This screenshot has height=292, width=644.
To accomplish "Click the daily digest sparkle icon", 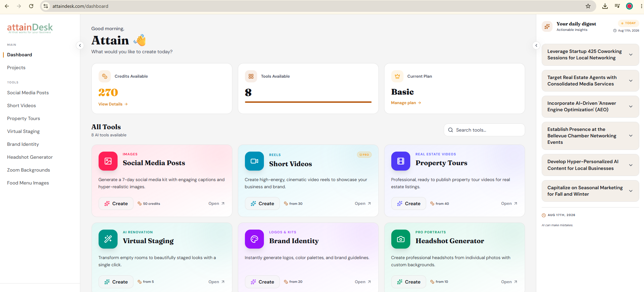I will click(547, 26).
